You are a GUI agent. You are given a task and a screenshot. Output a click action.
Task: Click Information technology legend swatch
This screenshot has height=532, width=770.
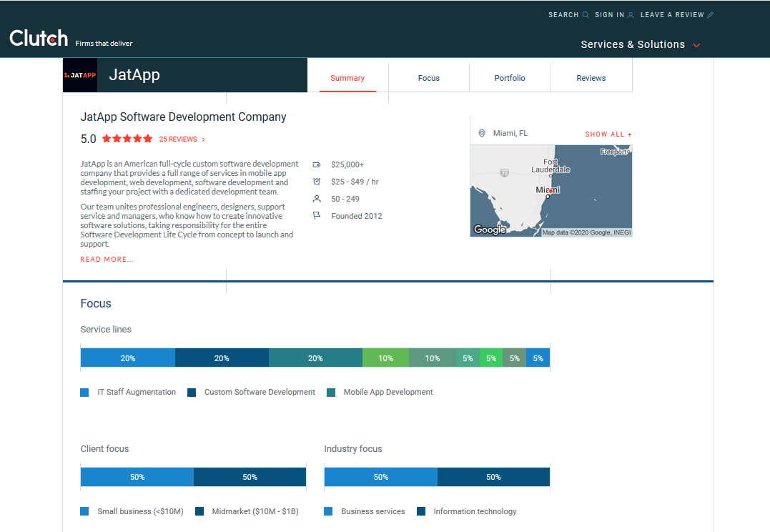coord(421,511)
